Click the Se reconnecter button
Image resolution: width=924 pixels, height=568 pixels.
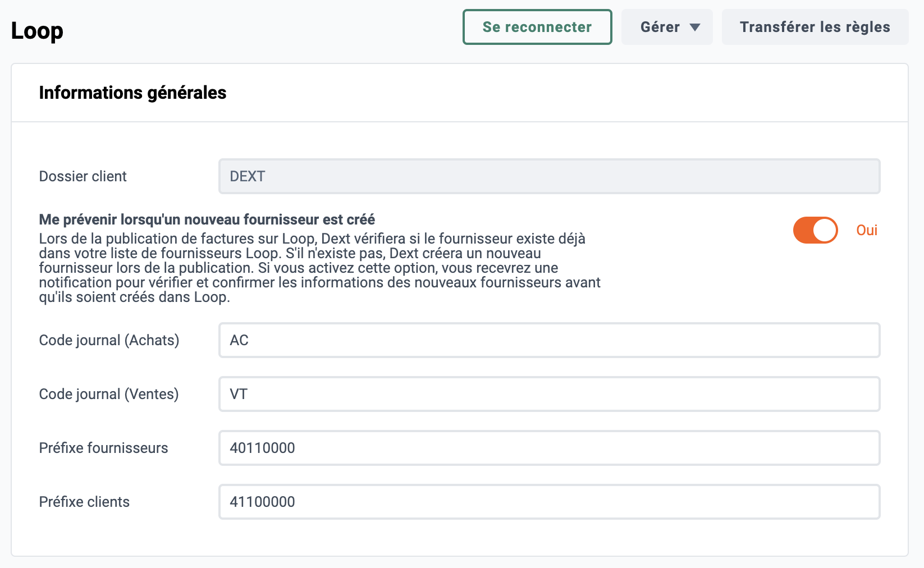(x=537, y=27)
